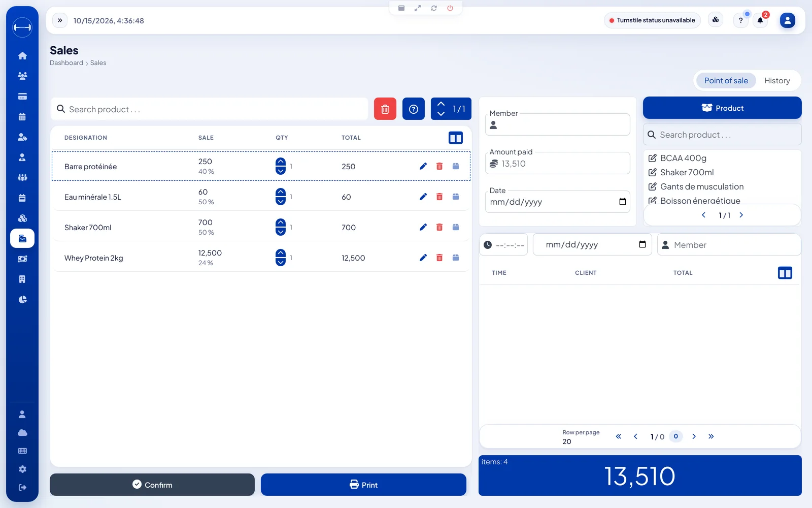Click the blue Product button

click(x=722, y=108)
